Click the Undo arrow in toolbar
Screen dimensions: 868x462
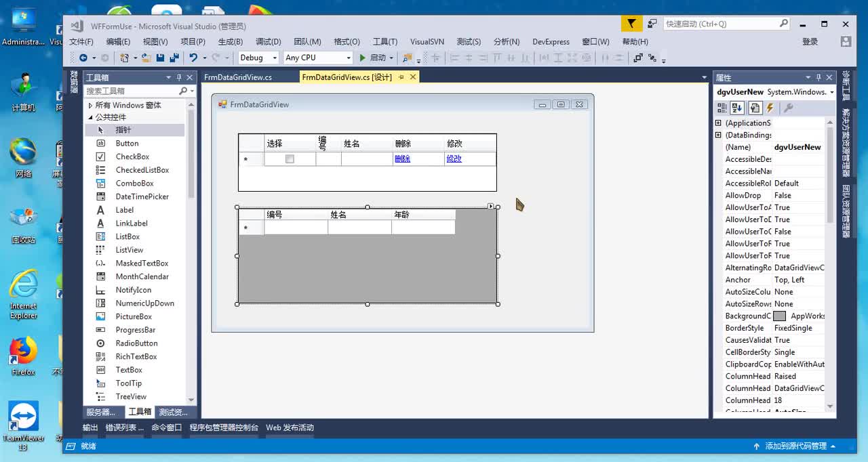tap(193, 58)
